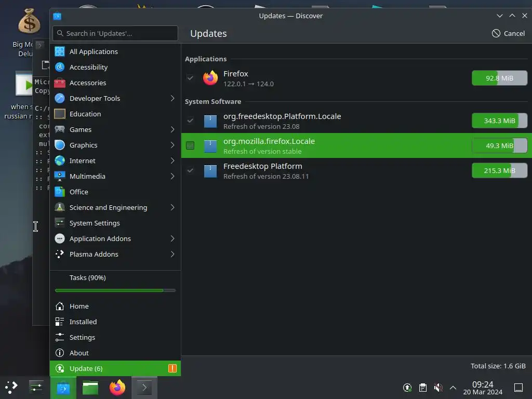
Task: Expand the Graphics subcategories arrow
Action: [172, 145]
